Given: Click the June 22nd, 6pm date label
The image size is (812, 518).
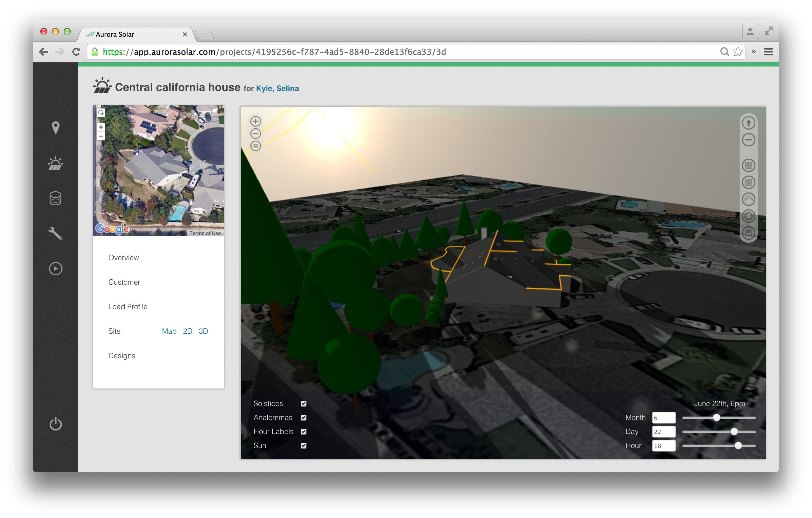Looking at the screenshot, I should [x=719, y=404].
